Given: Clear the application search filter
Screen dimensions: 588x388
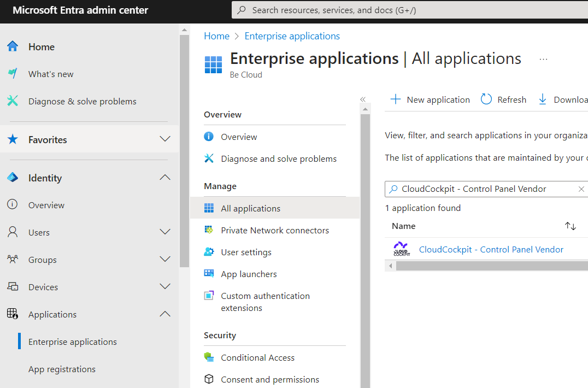Looking at the screenshot, I should click(581, 189).
